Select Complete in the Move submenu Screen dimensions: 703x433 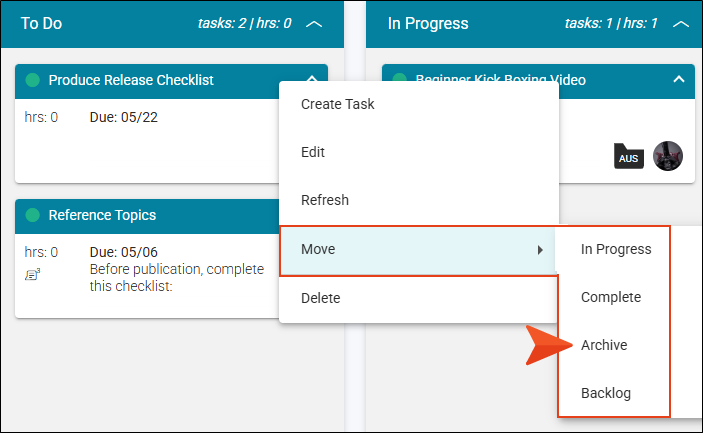coord(611,297)
